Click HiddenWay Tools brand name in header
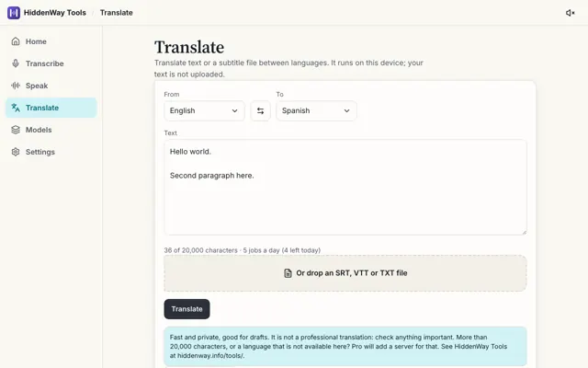The width and height of the screenshot is (588, 368). [55, 13]
